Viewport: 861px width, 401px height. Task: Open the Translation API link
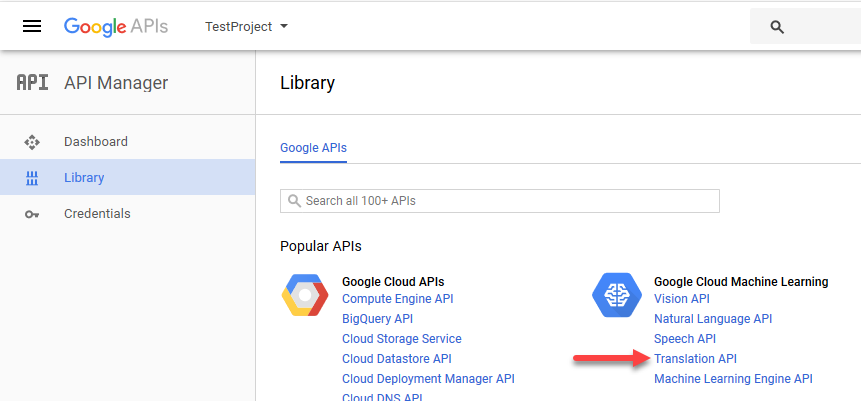click(x=695, y=359)
